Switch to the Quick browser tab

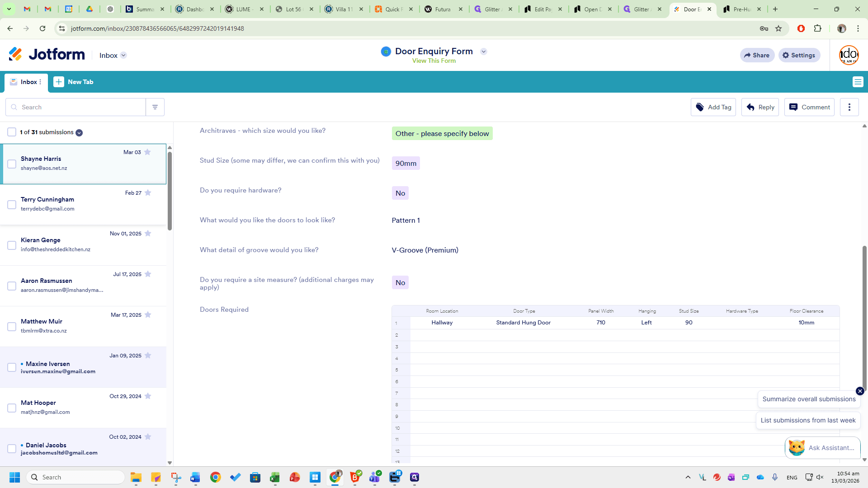tap(394, 9)
